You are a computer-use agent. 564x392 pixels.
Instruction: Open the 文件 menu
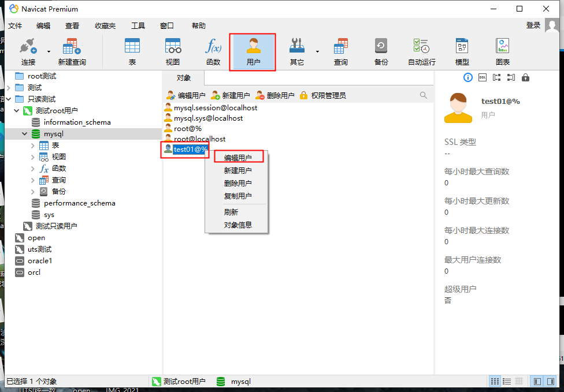coord(15,26)
